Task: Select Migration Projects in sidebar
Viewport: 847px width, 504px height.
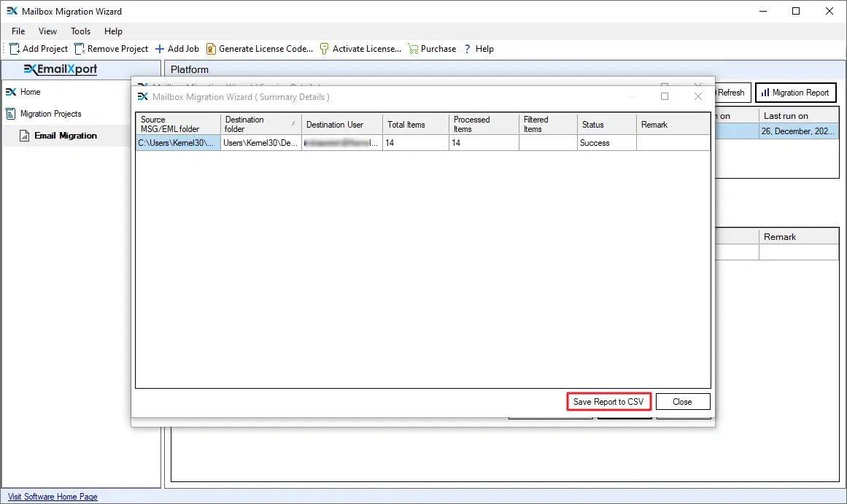Action: point(50,114)
